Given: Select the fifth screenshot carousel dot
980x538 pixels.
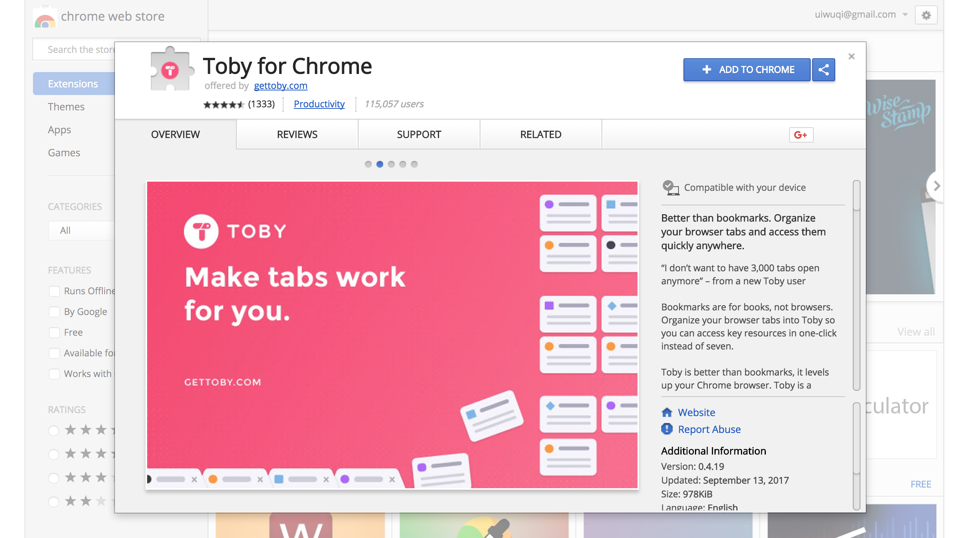Looking at the screenshot, I should tap(414, 164).
